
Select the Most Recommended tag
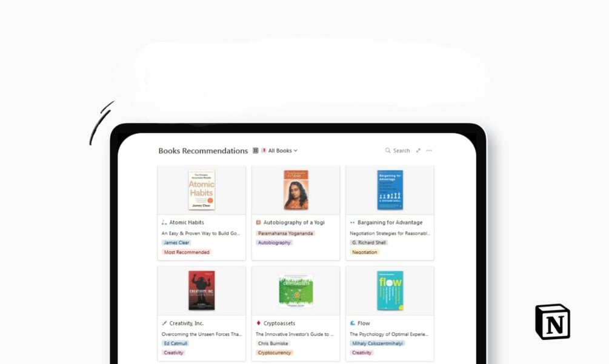pos(187,252)
